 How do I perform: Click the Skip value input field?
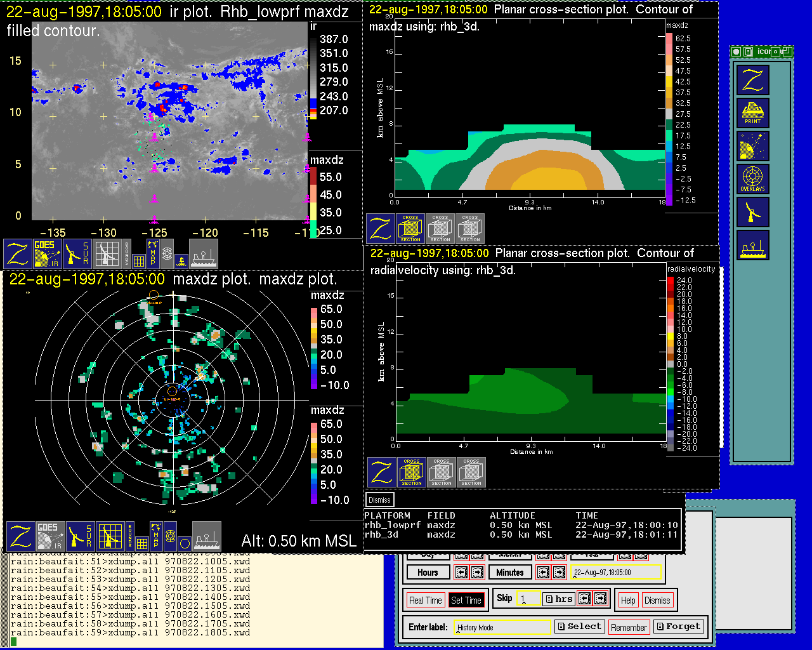pos(528,599)
